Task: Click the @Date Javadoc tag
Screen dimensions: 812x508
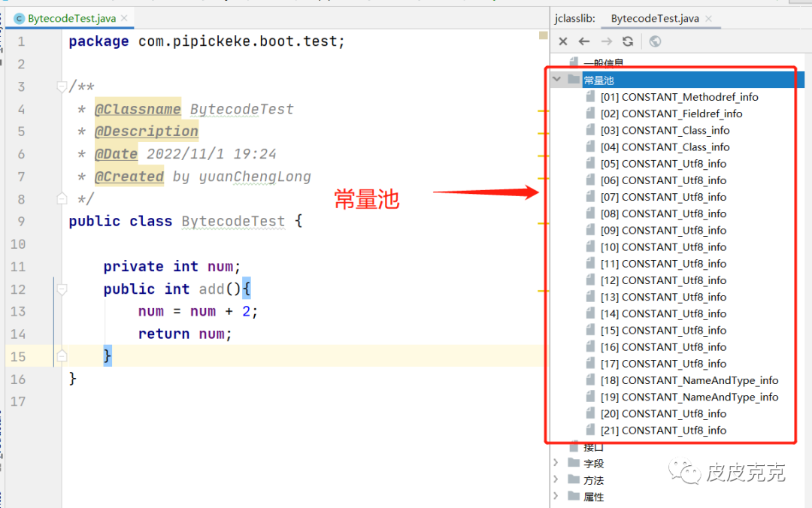Action: [116, 154]
